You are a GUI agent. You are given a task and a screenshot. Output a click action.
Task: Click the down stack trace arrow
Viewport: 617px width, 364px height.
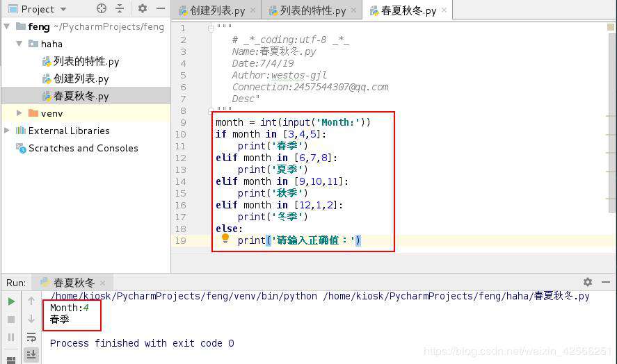31,319
